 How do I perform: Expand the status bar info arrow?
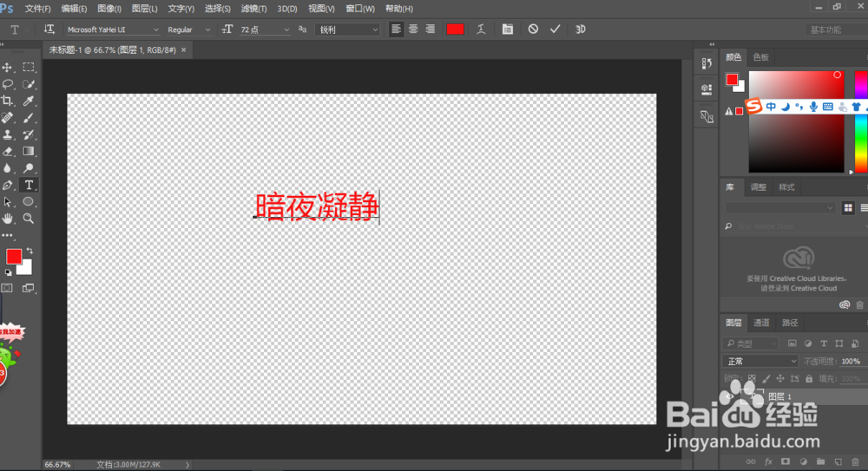(x=187, y=465)
